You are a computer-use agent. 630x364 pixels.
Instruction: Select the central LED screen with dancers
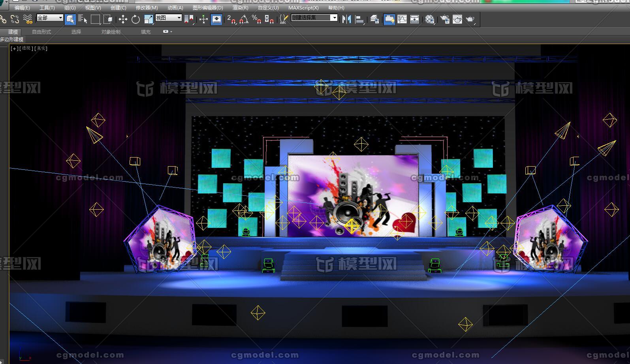pos(353,195)
